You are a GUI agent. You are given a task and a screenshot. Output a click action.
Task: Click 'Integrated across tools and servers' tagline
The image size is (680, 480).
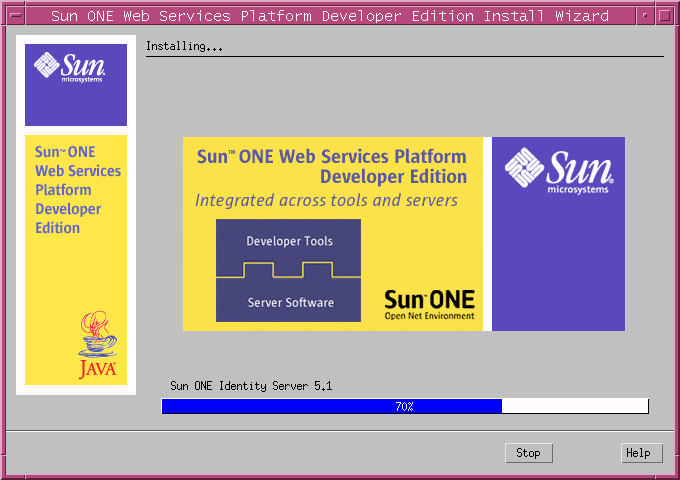click(x=326, y=200)
